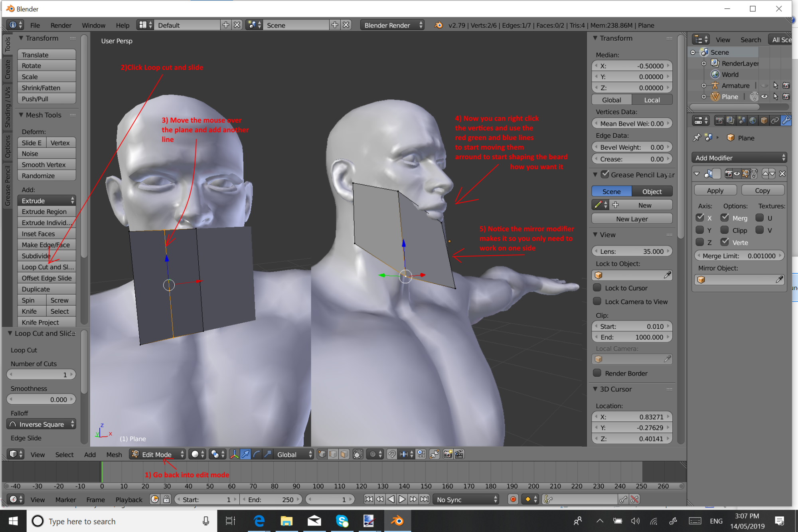
Task: Click the Loop Cut and Slide button
Action: (x=47, y=267)
